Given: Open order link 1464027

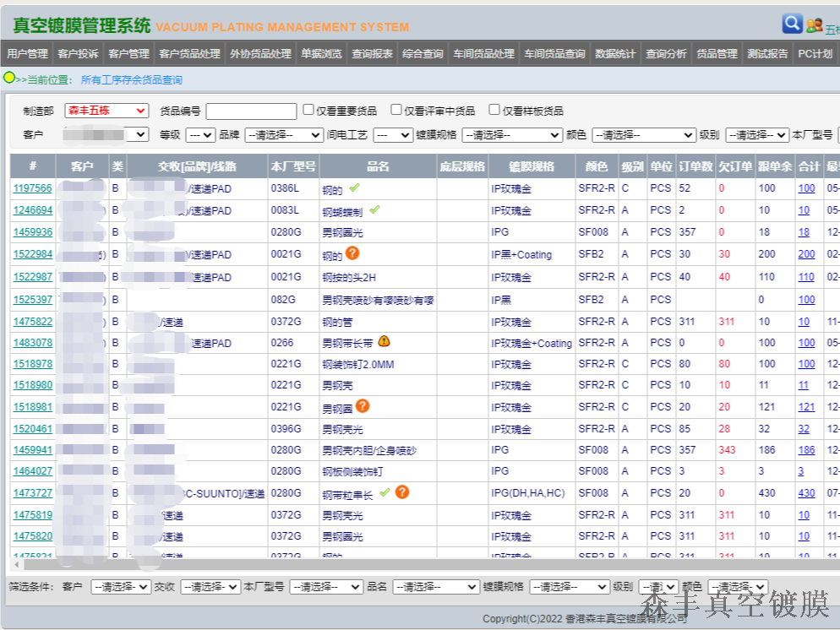Looking at the screenshot, I should 33,471.
